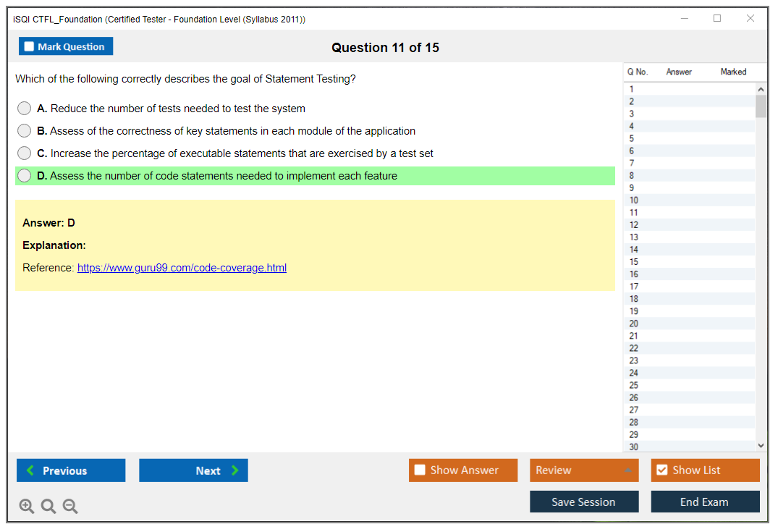Choose answer C radio button

pos(25,153)
